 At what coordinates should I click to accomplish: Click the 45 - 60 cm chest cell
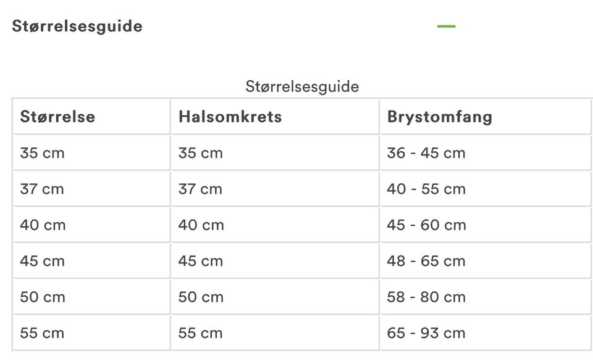(486, 225)
